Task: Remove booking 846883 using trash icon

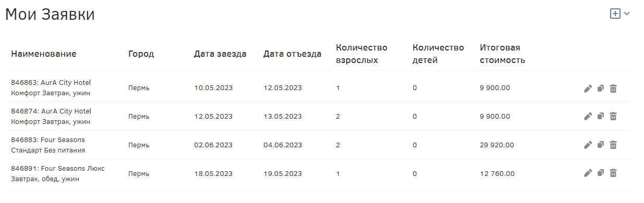Action: pos(613,145)
